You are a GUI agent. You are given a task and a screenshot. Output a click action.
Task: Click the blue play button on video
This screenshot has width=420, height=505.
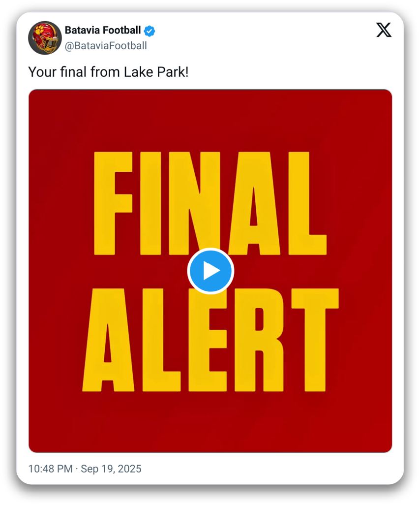[210, 271]
